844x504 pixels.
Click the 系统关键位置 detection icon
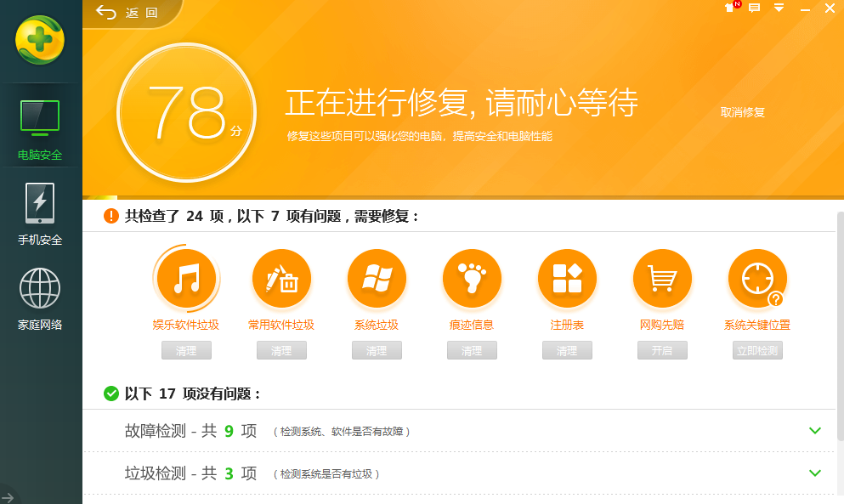tap(757, 278)
